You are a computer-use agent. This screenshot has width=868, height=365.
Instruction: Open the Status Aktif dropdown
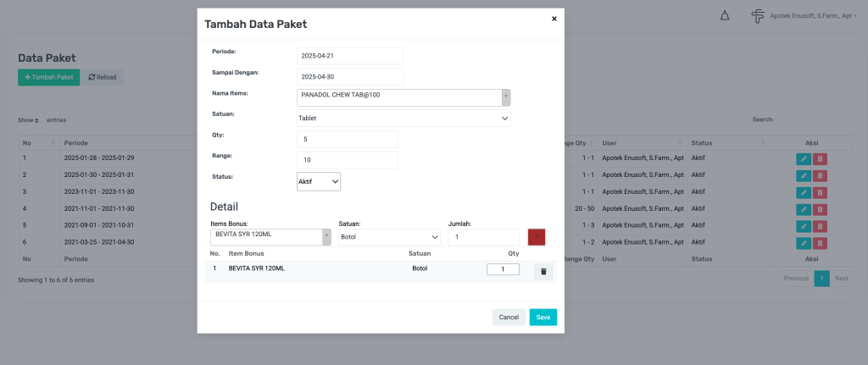tap(319, 181)
